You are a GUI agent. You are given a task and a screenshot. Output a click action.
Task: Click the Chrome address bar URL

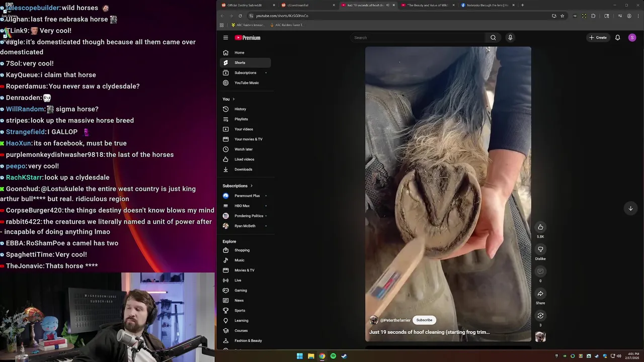tap(282, 16)
